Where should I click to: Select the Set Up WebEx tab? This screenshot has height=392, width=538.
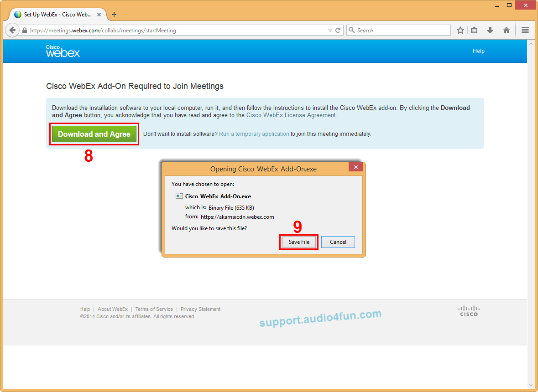(x=57, y=15)
